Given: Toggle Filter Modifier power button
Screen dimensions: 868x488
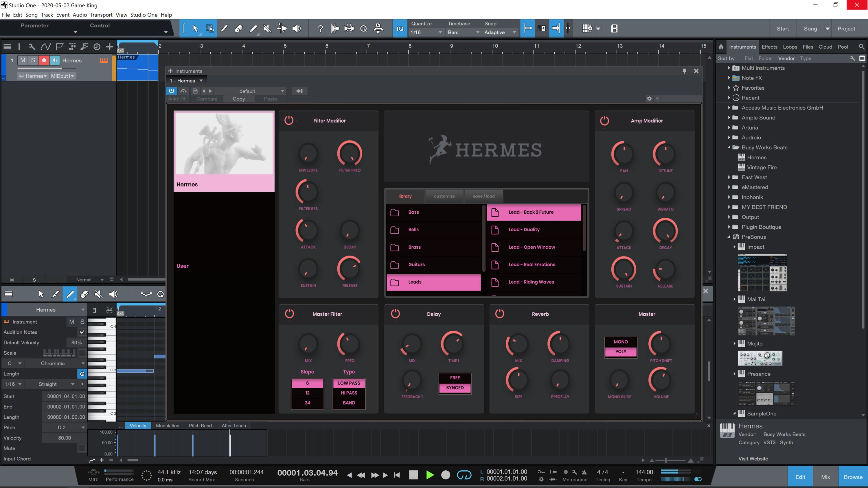Looking at the screenshot, I should (289, 120).
